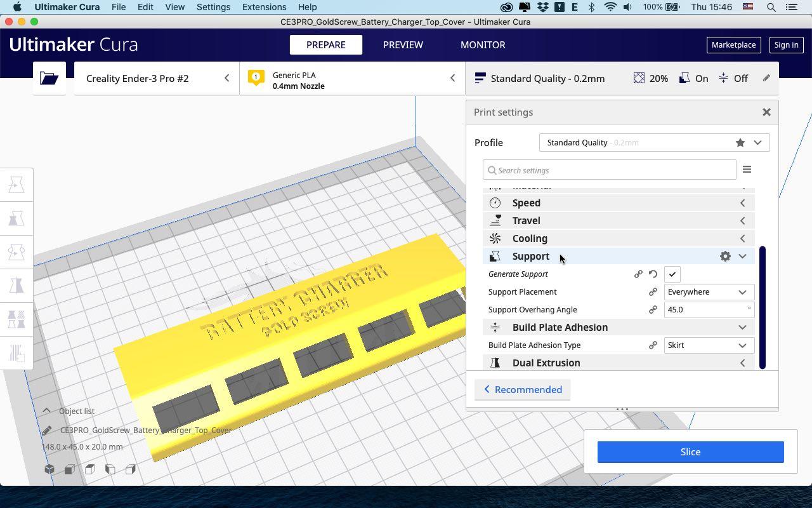Select the Mirror tool in left toolbar

(16, 286)
